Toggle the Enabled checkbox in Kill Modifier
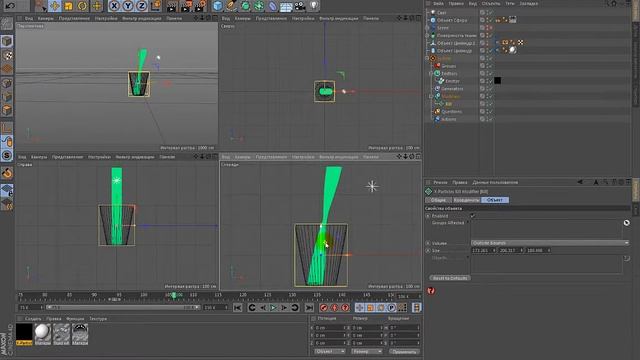 pyautogui.click(x=473, y=216)
